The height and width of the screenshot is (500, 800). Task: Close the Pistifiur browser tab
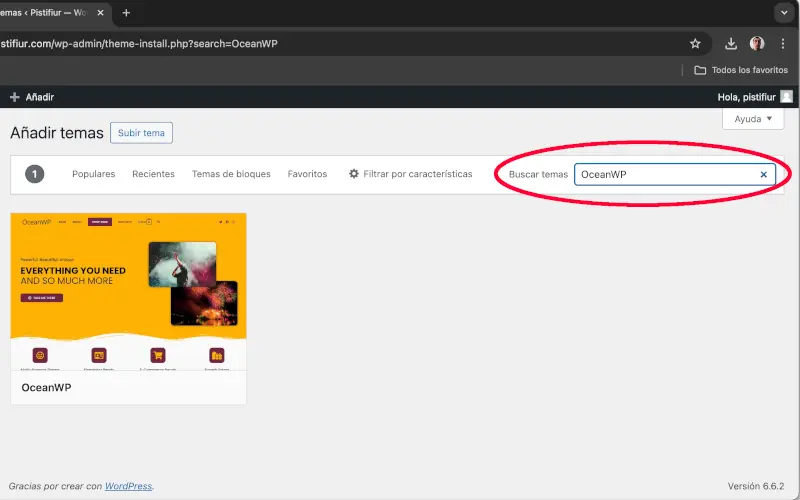click(101, 13)
